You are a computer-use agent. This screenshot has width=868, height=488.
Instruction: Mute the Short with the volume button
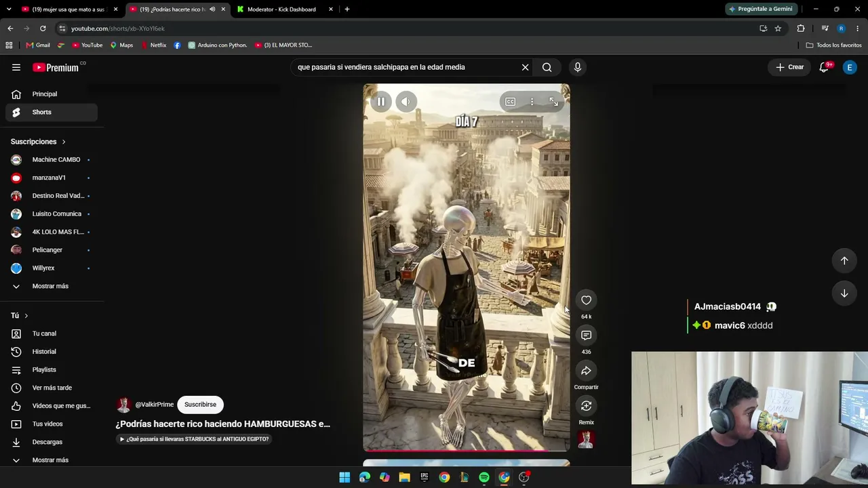[406, 102]
